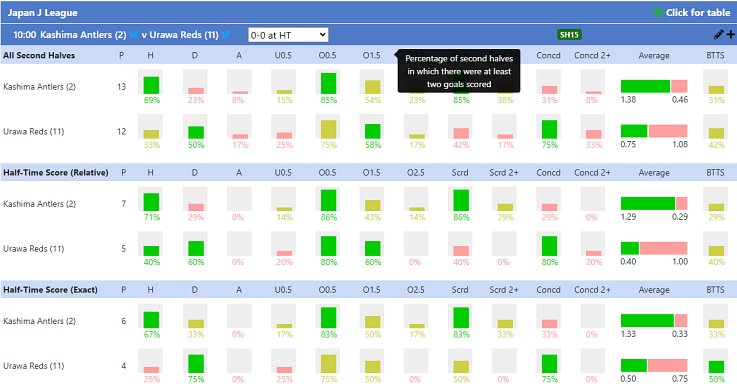Click "Urawa Reds (11)" in the match header
The image size is (737, 389).
click(x=184, y=35)
